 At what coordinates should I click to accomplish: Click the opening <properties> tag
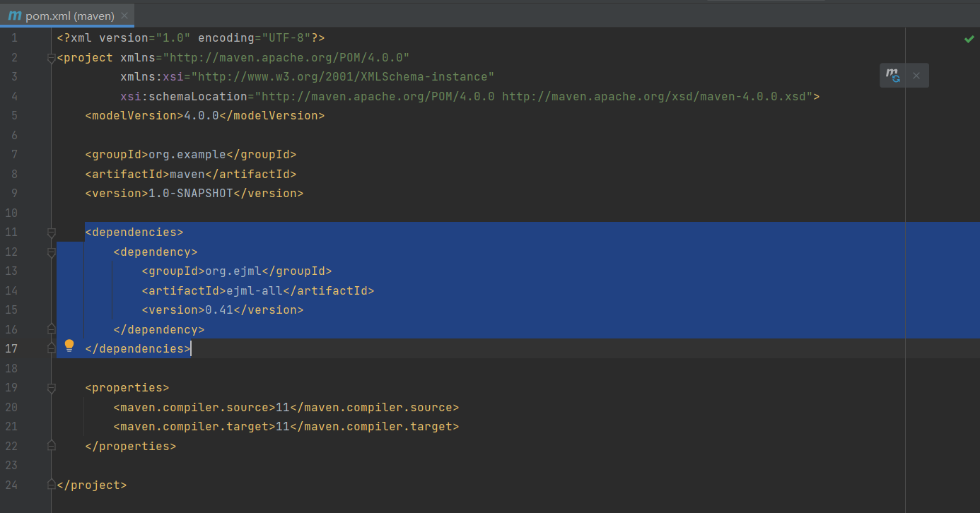tap(127, 387)
